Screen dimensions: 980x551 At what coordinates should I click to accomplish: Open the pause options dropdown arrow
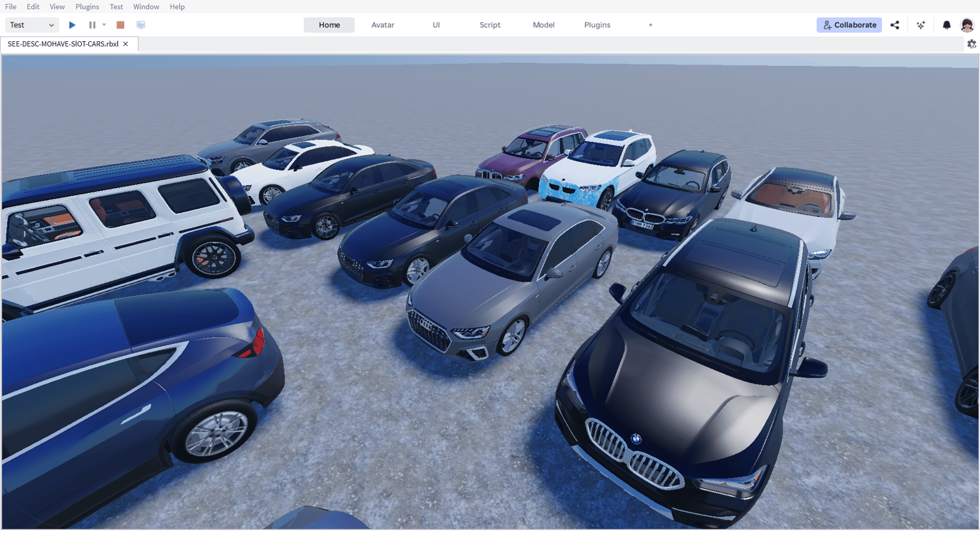(104, 25)
